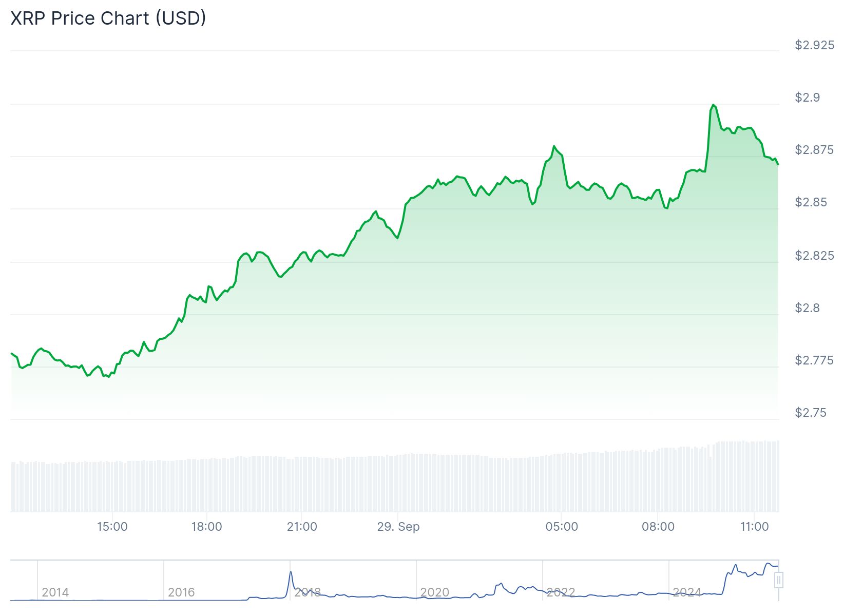Select the 08:00 time axis label
The height and width of the screenshot is (616, 844).
click(x=658, y=527)
